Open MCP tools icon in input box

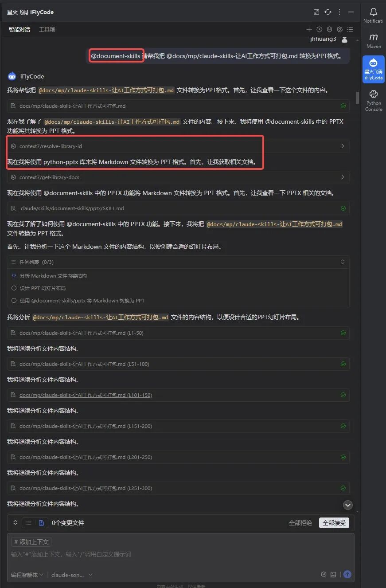click(x=324, y=574)
